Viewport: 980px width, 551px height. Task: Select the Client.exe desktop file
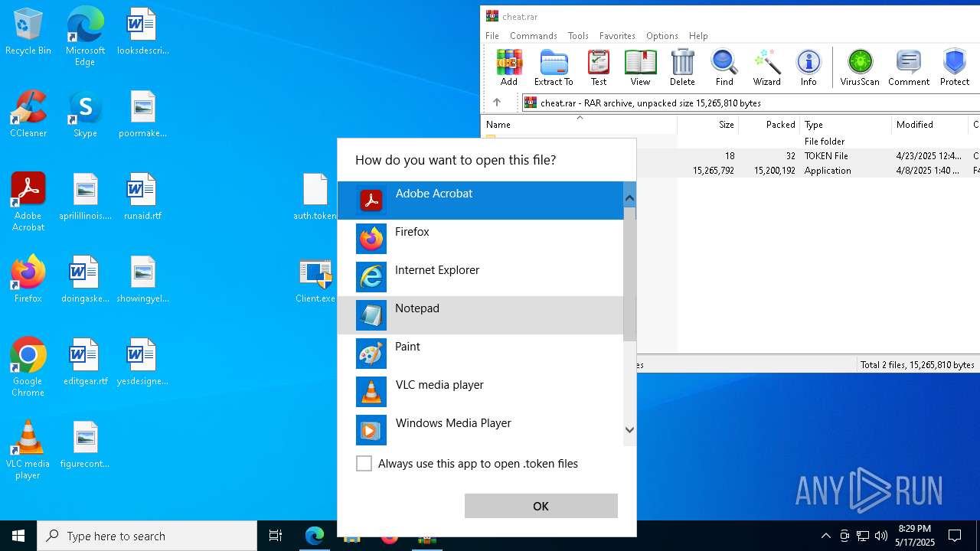click(x=315, y=282)
